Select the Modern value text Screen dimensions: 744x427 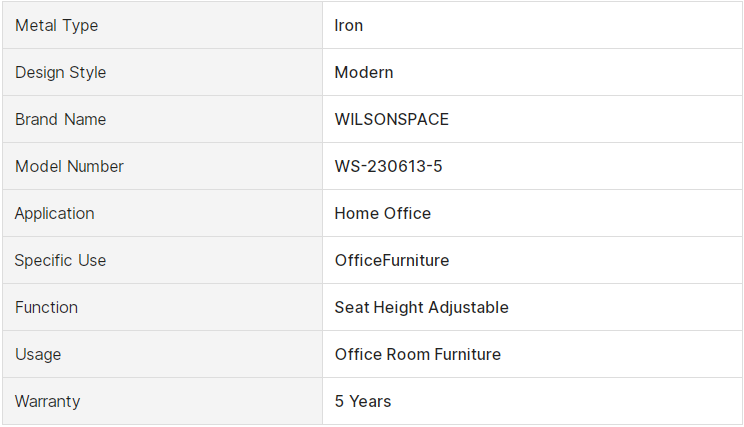click(x=364, y=72)
